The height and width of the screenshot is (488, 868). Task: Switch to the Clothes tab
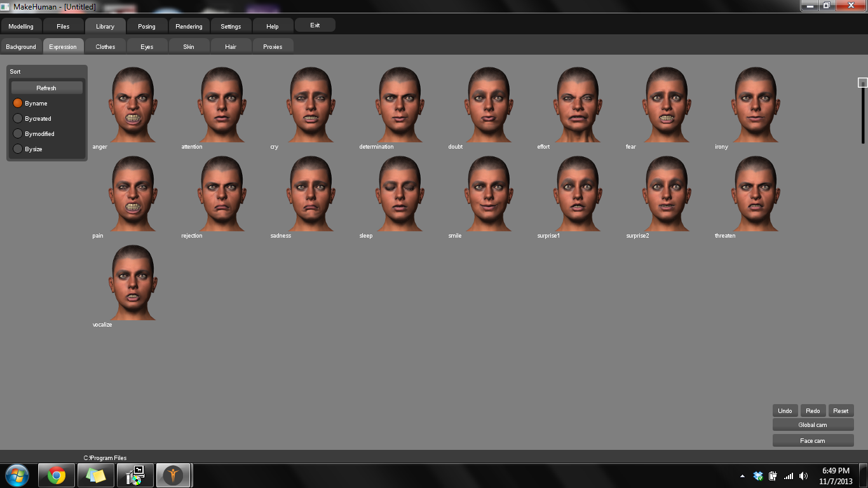(105, 46)
